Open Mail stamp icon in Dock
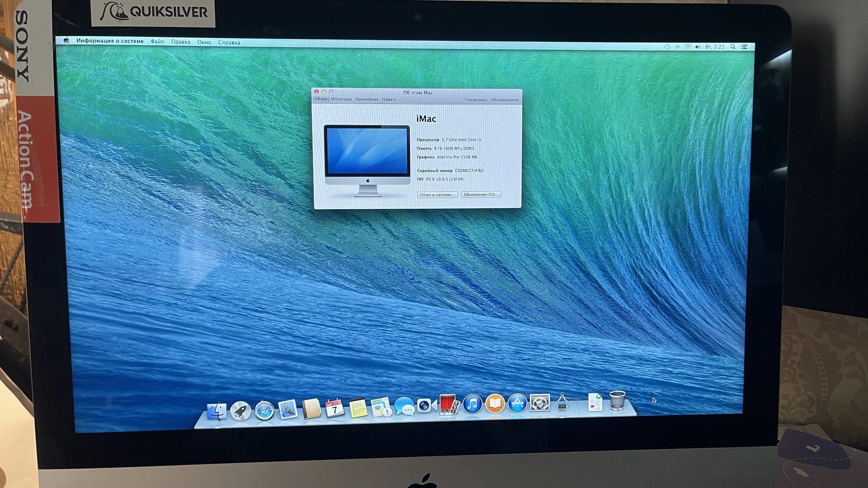The image size is (868, 488). point(288,410)
